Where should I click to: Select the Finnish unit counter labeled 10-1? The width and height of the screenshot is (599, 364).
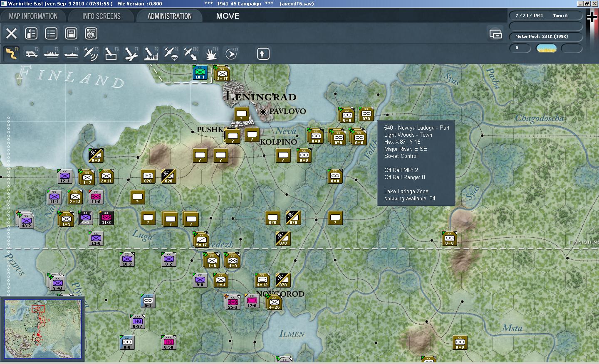(200, 72)
